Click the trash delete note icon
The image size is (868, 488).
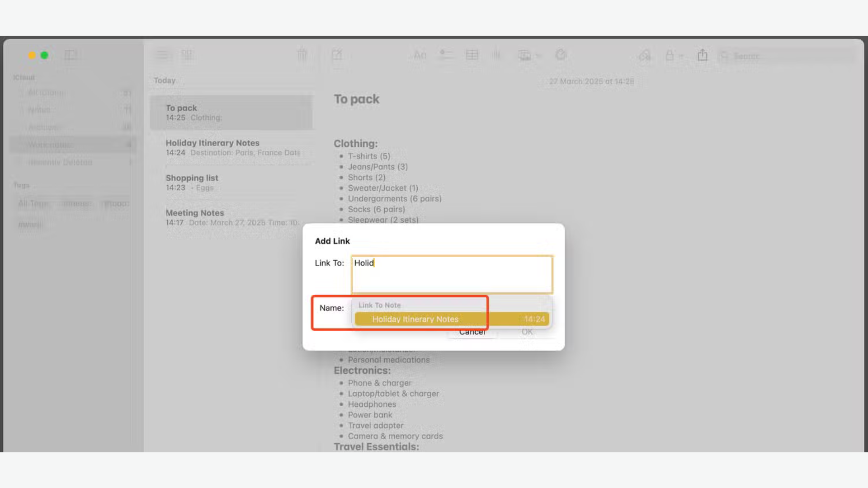click(x=302, y=55)
